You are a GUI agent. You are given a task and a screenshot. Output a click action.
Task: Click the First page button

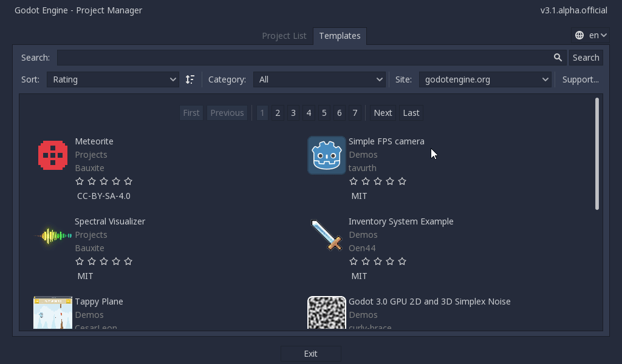pyautogui.click(x=191, y=113)
